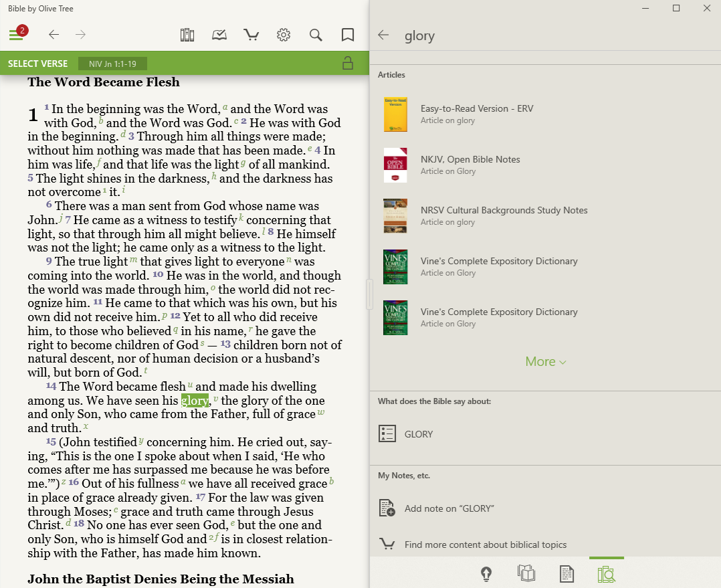Select the notes document tab

(566, 573)
